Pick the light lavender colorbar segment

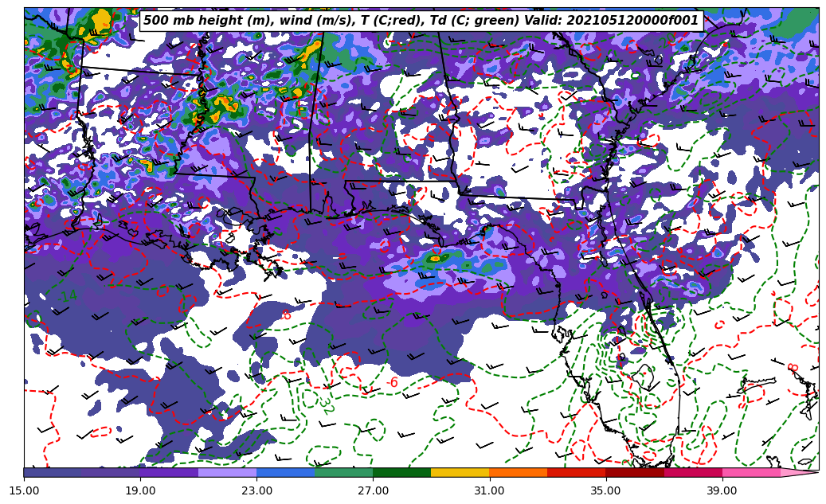(227, 472)
